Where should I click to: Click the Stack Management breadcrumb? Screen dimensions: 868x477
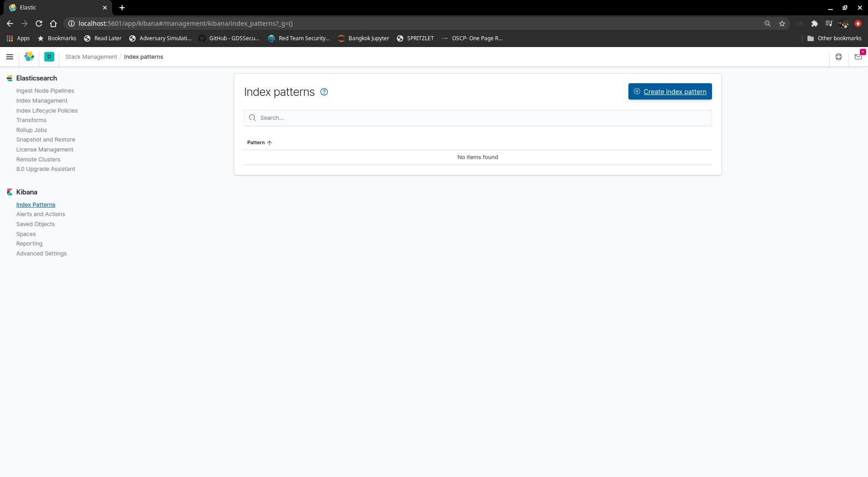tap(91, 57)
